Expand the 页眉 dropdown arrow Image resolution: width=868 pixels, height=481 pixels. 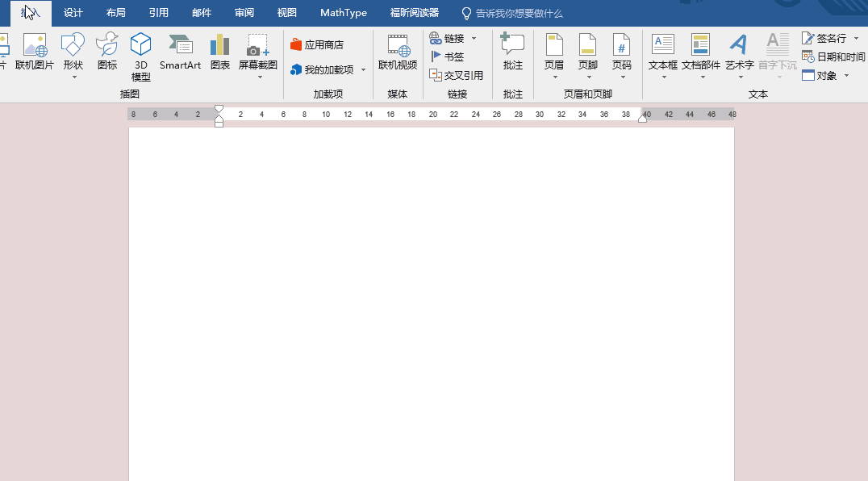555,77
